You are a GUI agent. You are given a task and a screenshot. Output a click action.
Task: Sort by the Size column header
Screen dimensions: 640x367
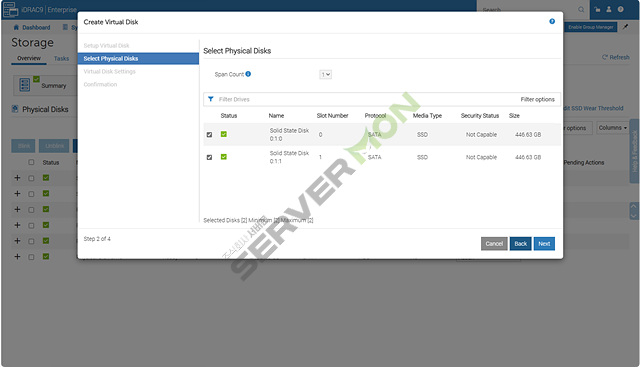point(514,116)
